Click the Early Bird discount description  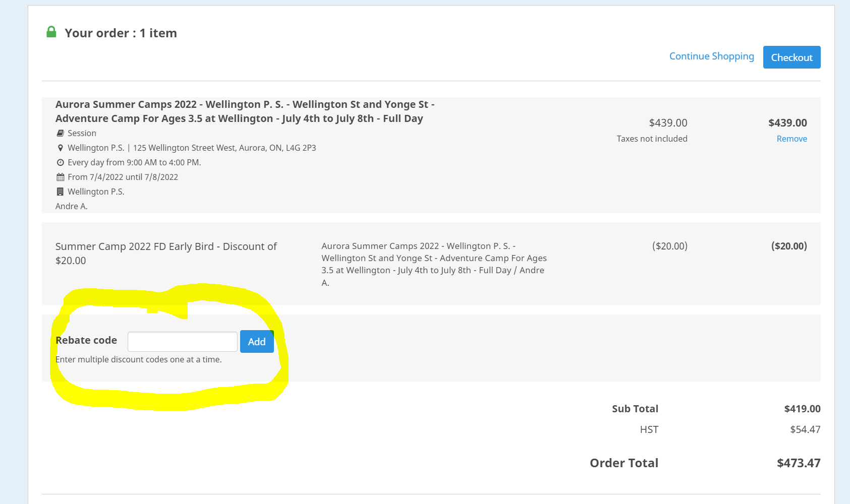coord(166,254)
